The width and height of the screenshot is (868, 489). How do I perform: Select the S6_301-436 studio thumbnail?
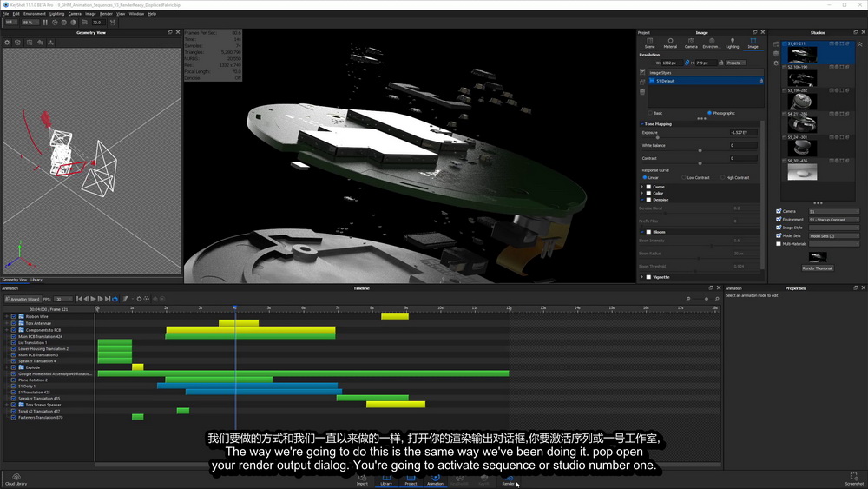pos(802,172)
